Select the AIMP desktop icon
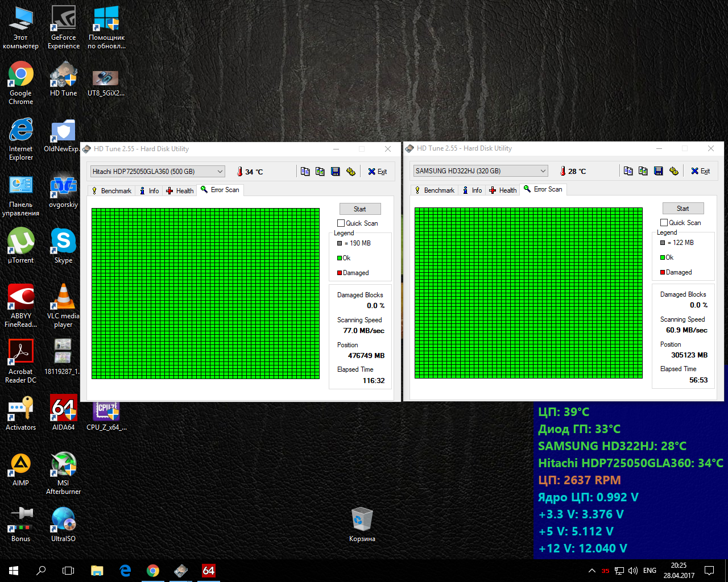Viewport: 728px width, 582px height. coord(21,469)
